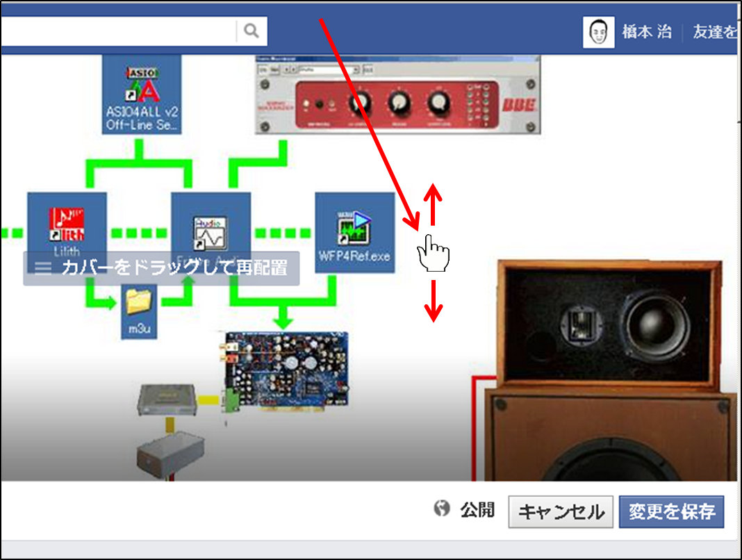Screen dimensions: 742x560
Task: Click the ASIO4ALL v2 Off-Line shortcut icon
Action: [142, 94]
